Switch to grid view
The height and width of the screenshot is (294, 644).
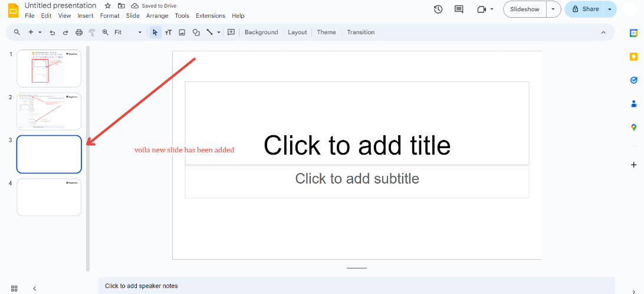pos(14,288)
